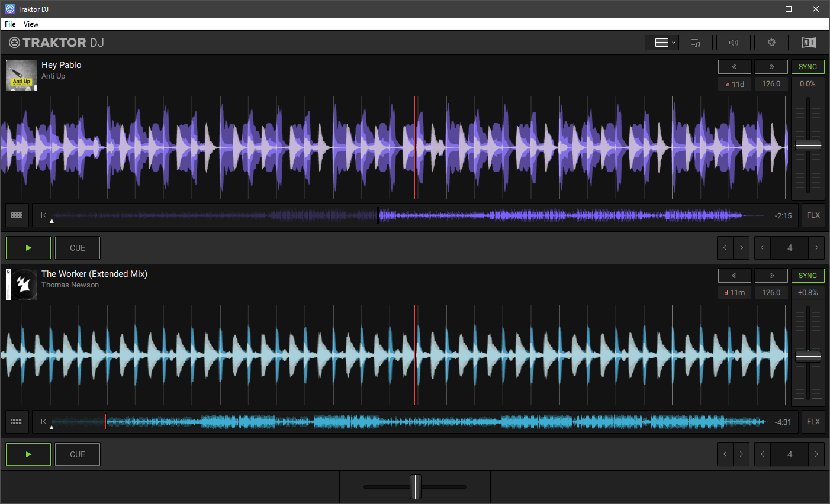830x504 pixels.
Task: Increase loop size on Hey Pablo deck
Action: pyautogui.click(x=816, y=248)
